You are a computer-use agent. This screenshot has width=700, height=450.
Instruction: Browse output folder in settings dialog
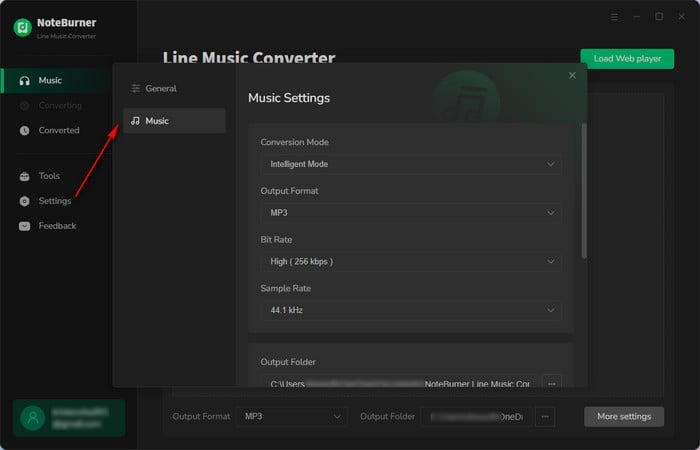pos(551,383)
